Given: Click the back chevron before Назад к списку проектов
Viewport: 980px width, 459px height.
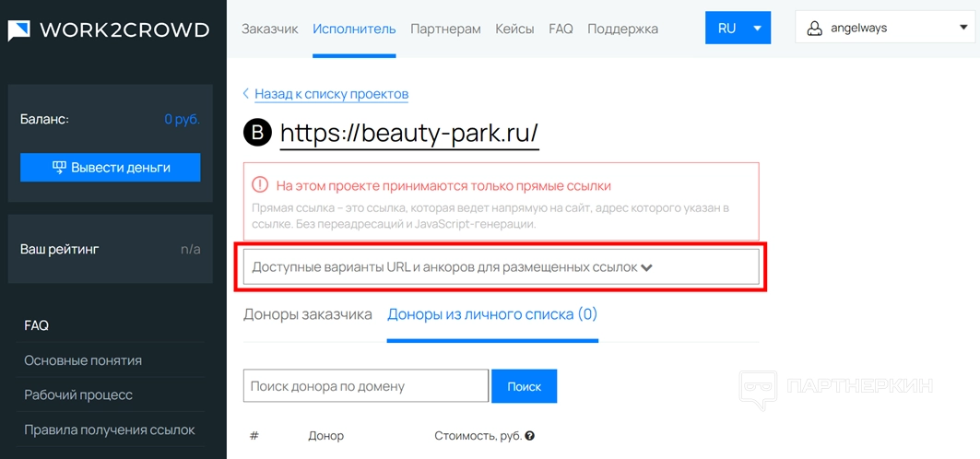Looking at the screenshot, I should tap(246, 94).
